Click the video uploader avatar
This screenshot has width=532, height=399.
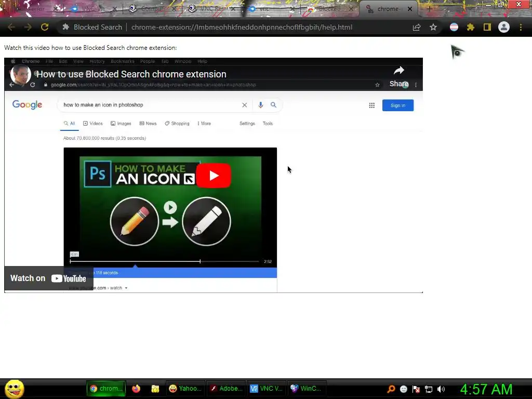coord(21,74)
